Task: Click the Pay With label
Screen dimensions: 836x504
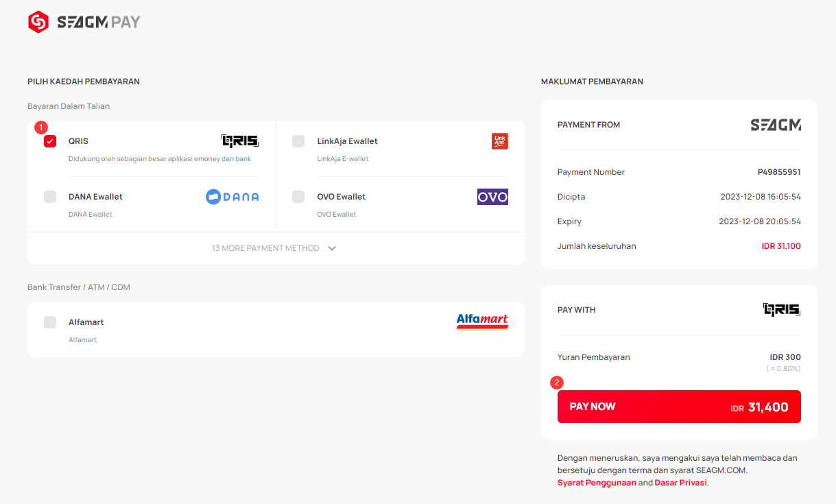Action: (x=577, y=310)
